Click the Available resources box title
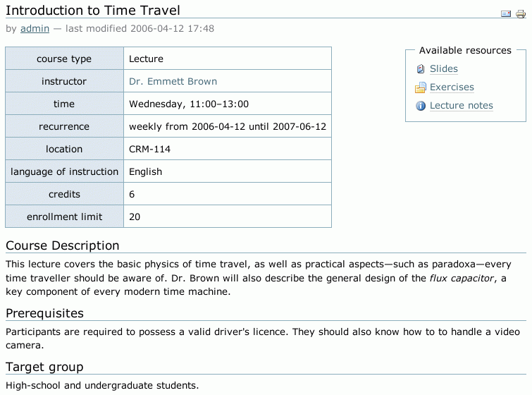Screen dimensions: 532x395 (465, 51)
